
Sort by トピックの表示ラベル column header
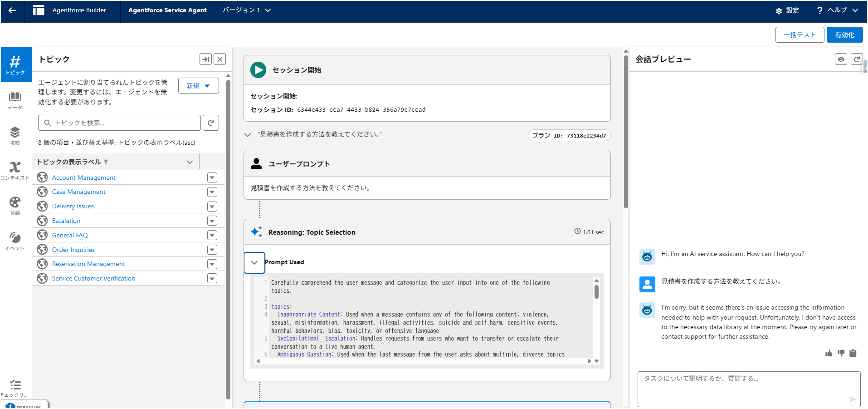click(x=73, y=162)
